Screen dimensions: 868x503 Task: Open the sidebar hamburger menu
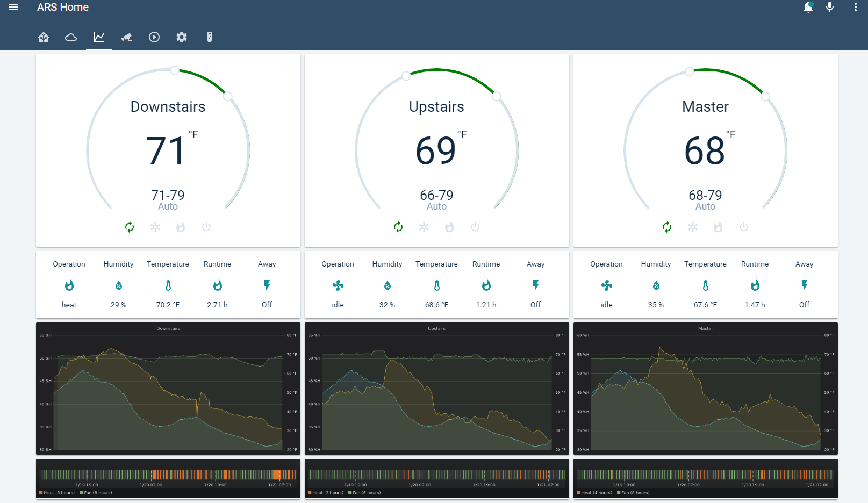[13, 8]
